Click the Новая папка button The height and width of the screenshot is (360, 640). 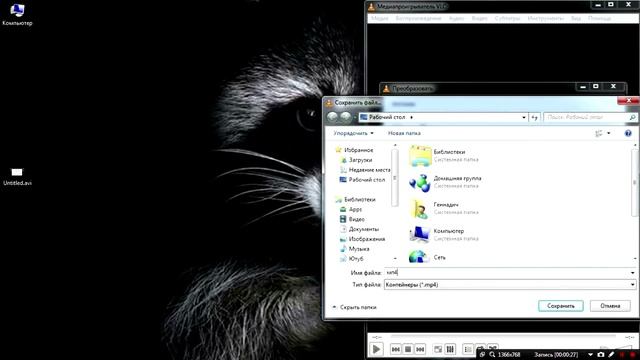(x=404, y=133)
